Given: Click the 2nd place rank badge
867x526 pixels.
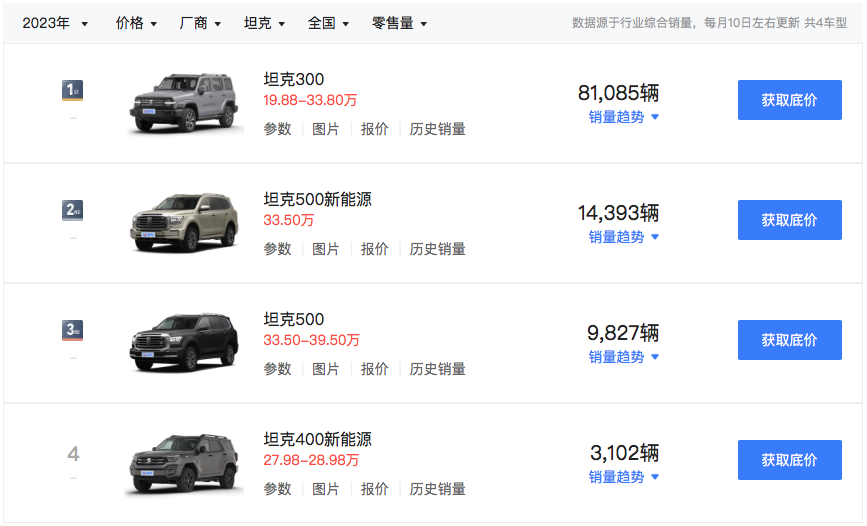Looking at the screenshot, I should point(72,211).
